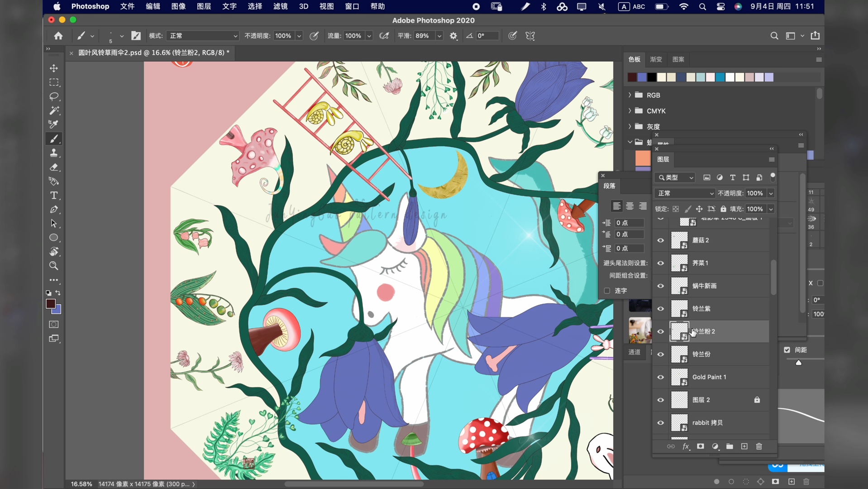
Task: Open the 平滑 smoothing dropdown arrow
Action: coord(439,36)
